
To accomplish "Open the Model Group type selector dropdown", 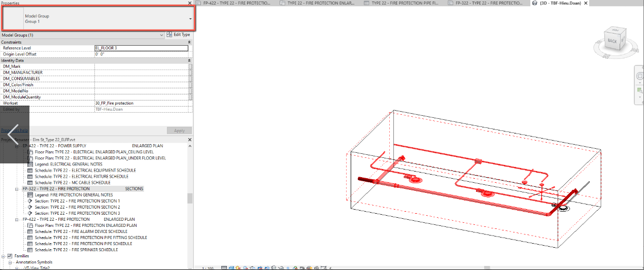I will 190,19.
